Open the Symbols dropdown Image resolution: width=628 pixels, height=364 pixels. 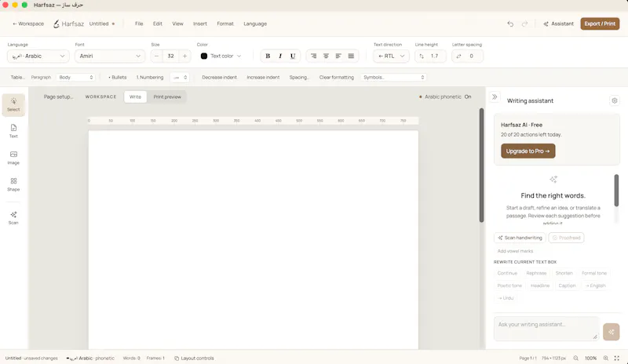pyautogui.click(x=393, y=78)
